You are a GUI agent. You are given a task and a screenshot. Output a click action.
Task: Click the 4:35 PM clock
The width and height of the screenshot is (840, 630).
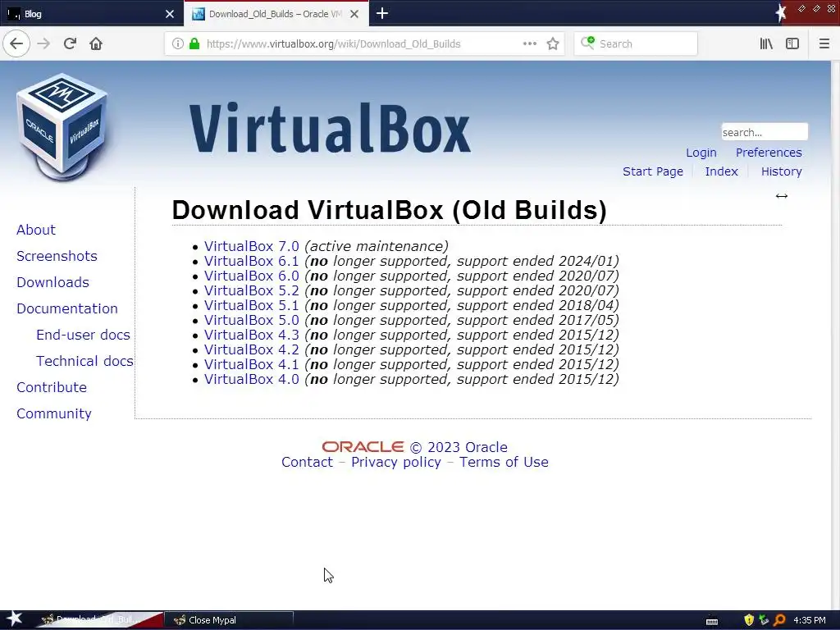(810, 620)
